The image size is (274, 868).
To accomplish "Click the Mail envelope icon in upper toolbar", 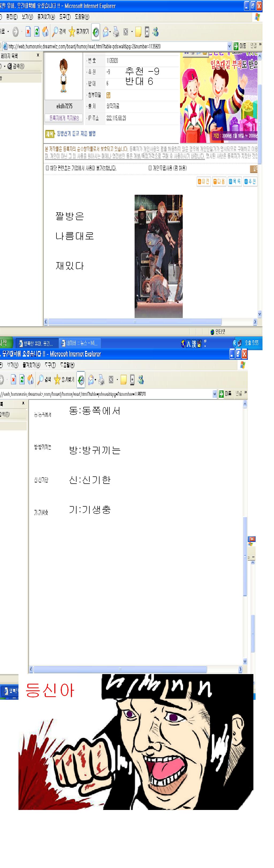I will (x=106, y=32).
